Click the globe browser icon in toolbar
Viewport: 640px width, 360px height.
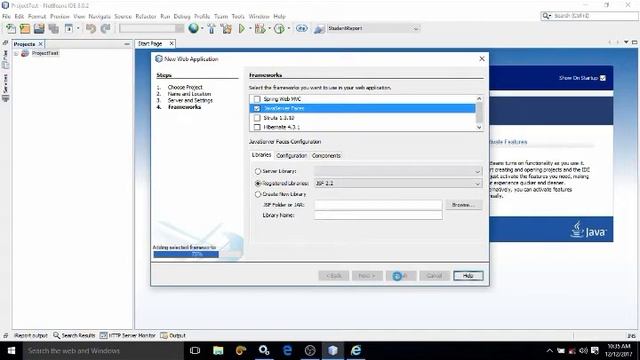click(193, 28)
